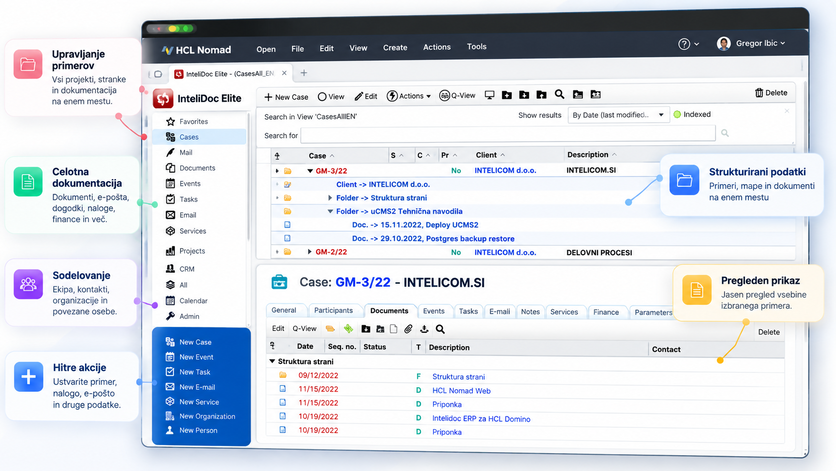Viewport: 836px width, 471px height.
Task: Open the help question mark menu
Action: pos(688,44)
